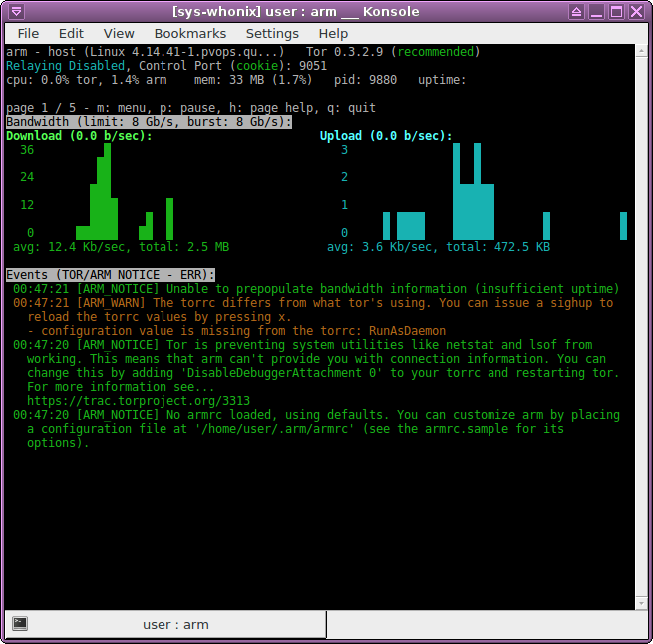The image size is (653, 644).
Task: Click the trac.torproject.org/3313 link
Action: 139,401
